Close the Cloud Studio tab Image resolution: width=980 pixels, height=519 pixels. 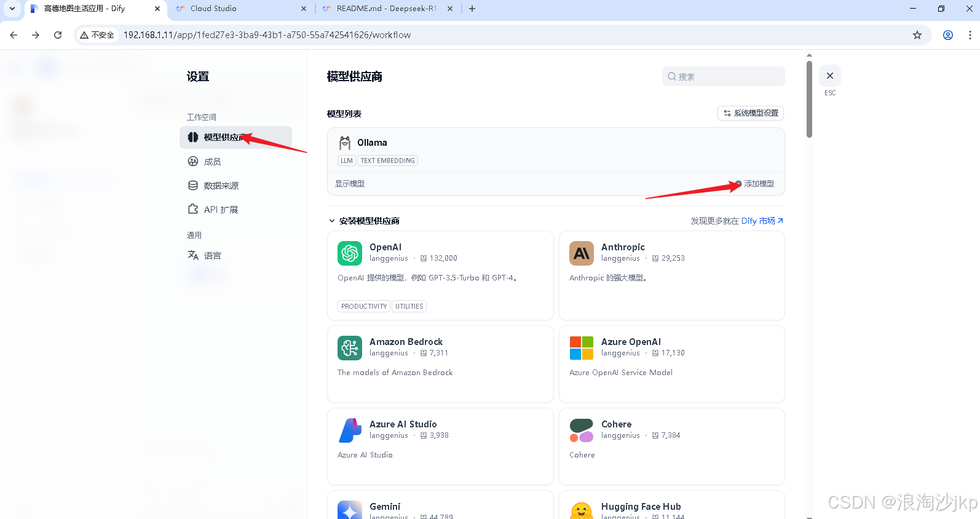(x=304, y=9)
